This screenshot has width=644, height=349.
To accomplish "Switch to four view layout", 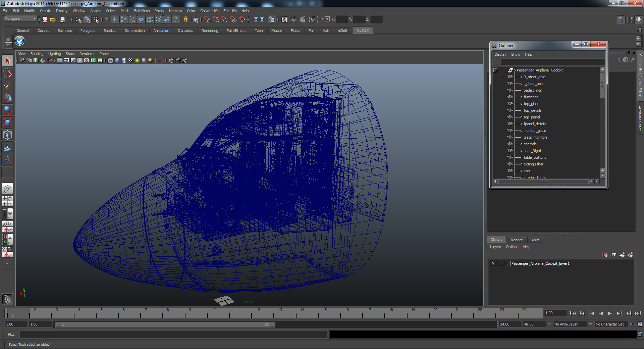I will pyautogui.click(x=7, y=201).
